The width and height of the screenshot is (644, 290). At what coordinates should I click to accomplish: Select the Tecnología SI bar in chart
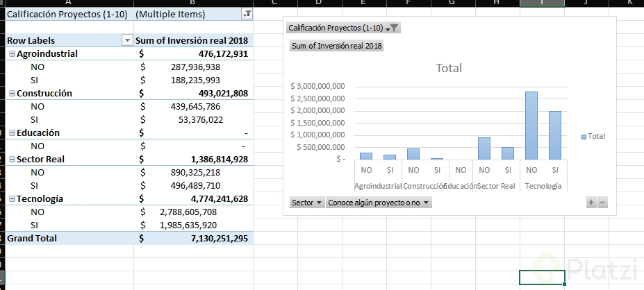click(x=555, y=135)
